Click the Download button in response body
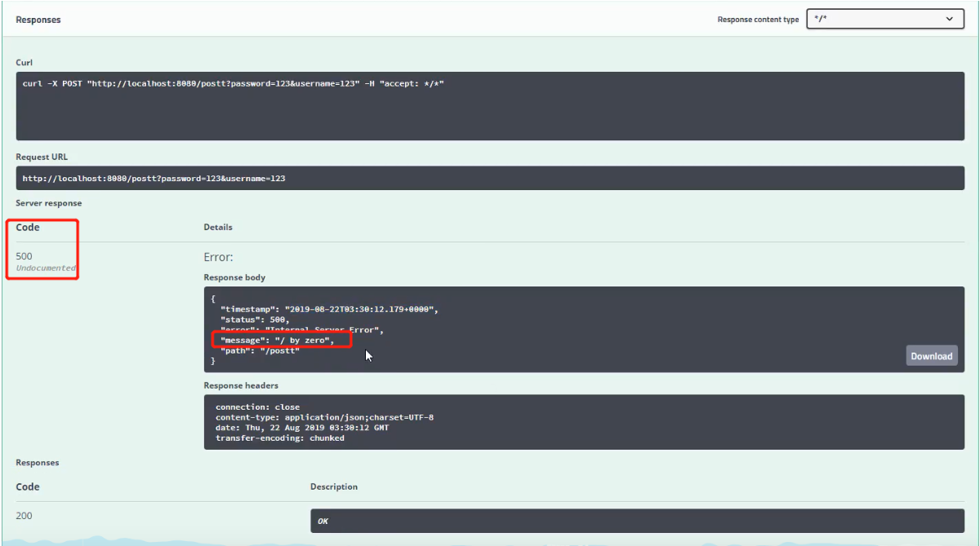 click(x=931, y=356)
